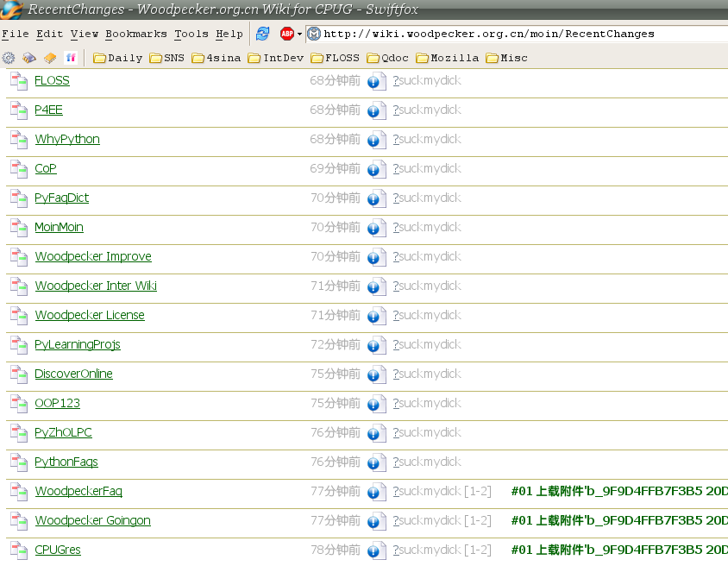728x566 pixels.
Task: Click the diff icon beside MoinMoin
Action: tap(19, 228)
